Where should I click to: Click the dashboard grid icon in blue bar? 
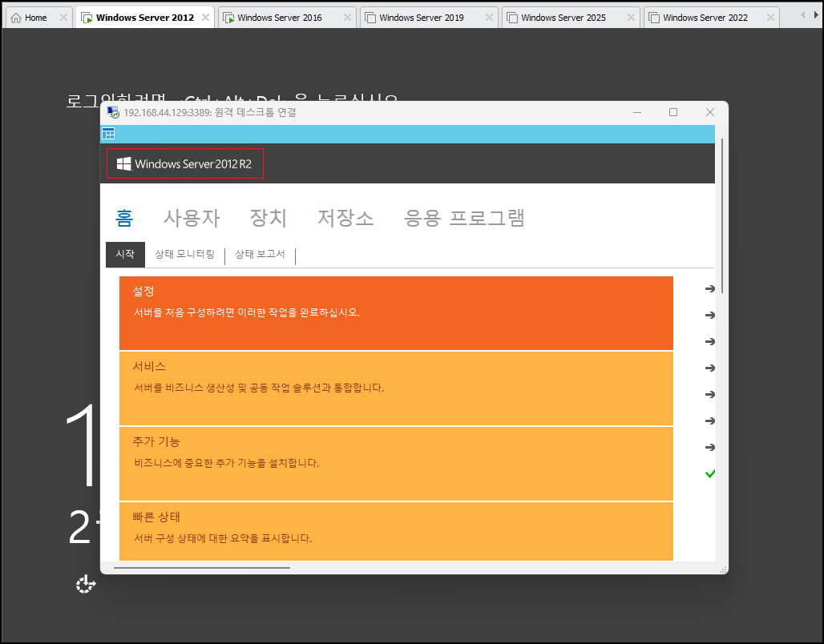click(x=108, y=134)
